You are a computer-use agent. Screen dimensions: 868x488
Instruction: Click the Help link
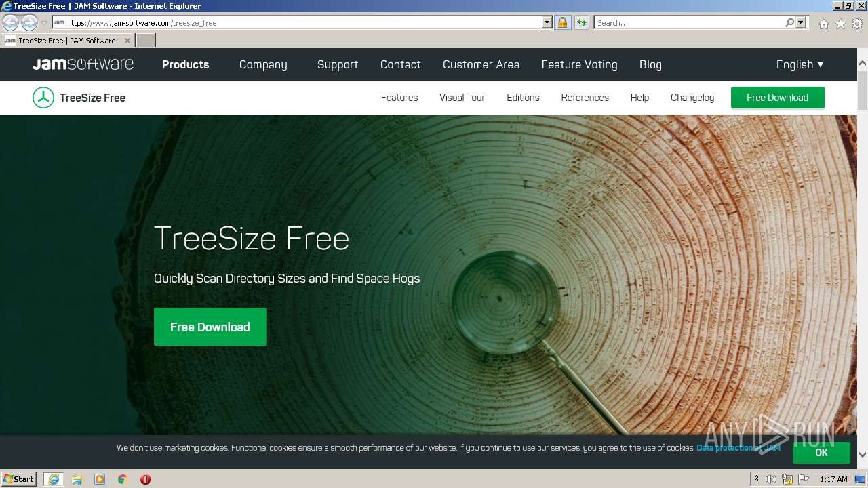(x=639, y=98)
